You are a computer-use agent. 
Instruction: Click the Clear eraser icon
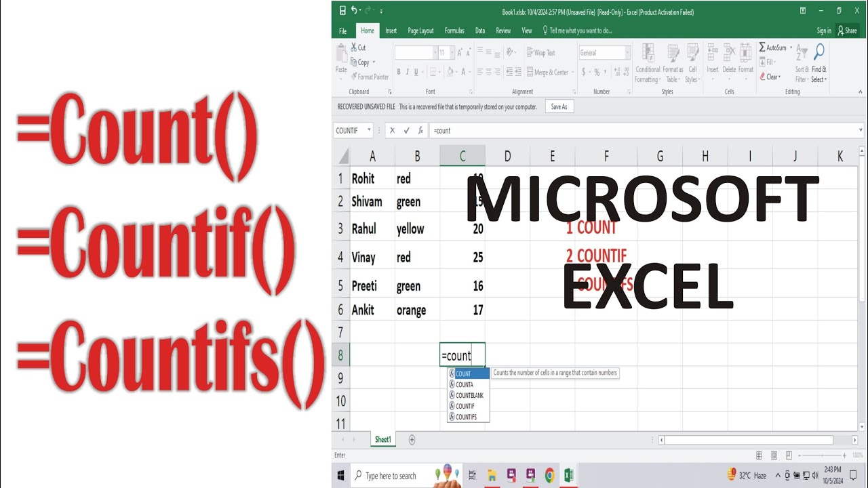[x=762, y=77]
